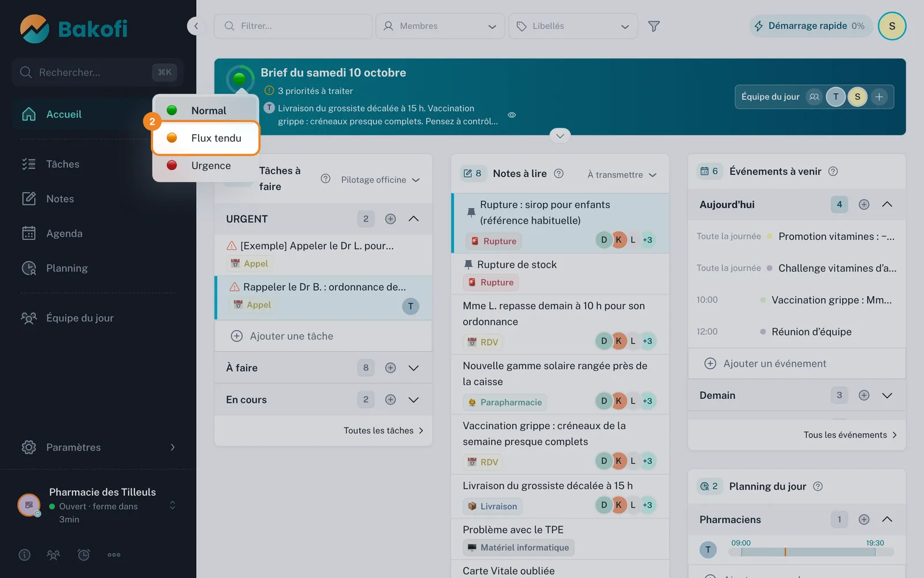Select the Flux tendu status option
The image size is (924, 578).
tap(206, 138)
